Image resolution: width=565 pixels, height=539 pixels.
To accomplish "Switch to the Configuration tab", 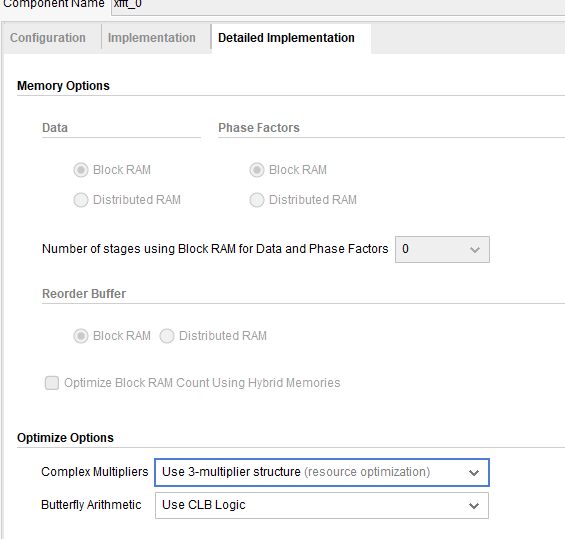I will (48, 38).
